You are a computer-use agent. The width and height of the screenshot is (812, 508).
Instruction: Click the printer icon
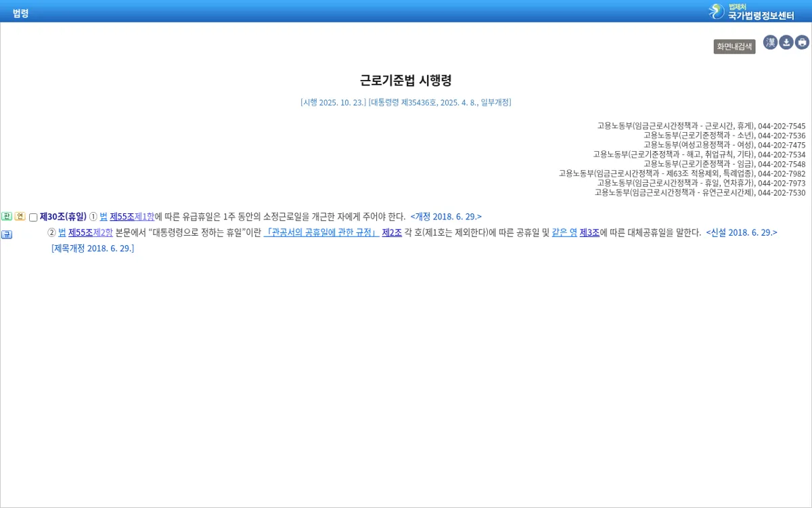coord(802,43)
